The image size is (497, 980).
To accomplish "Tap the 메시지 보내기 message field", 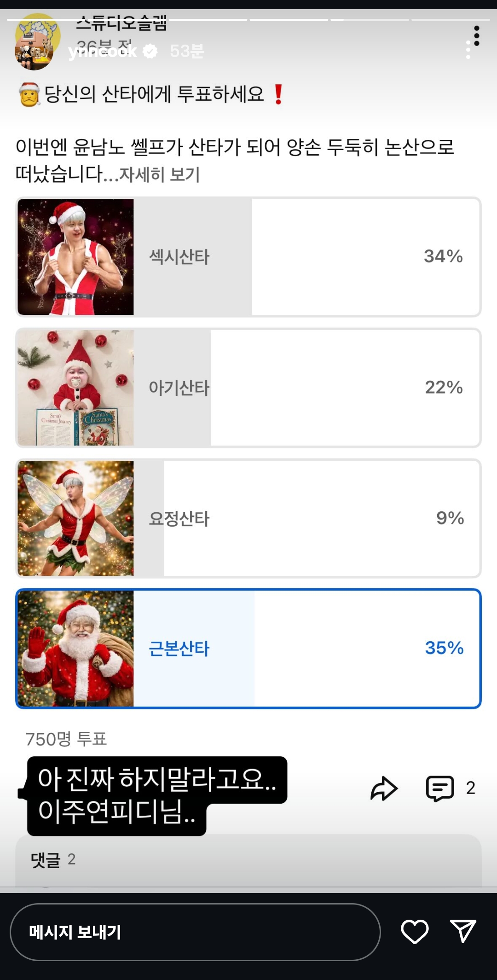I will click(x=195, y=932).
